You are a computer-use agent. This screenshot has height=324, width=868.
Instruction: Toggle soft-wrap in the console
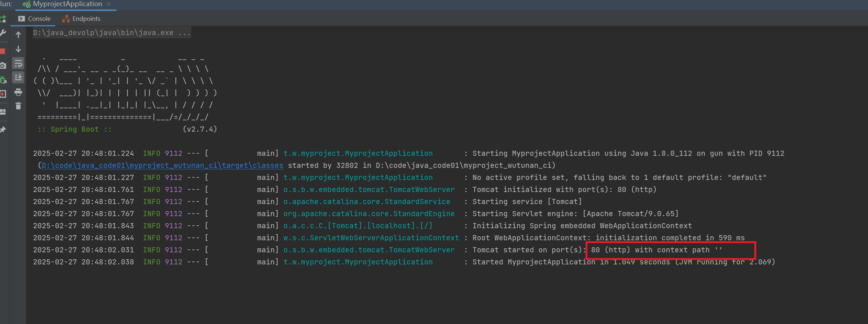coord(18,63)
